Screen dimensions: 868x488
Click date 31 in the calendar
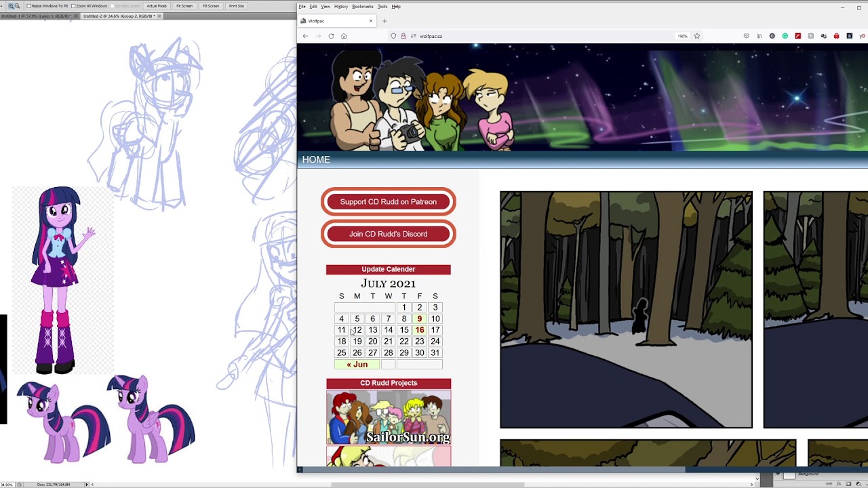tap(435, 352)
